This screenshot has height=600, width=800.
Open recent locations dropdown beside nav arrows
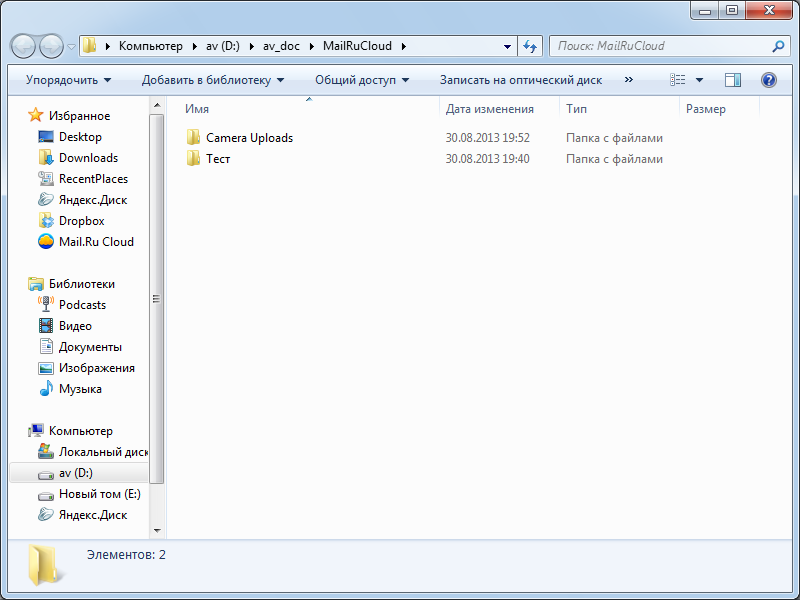[x=71, y=47]
